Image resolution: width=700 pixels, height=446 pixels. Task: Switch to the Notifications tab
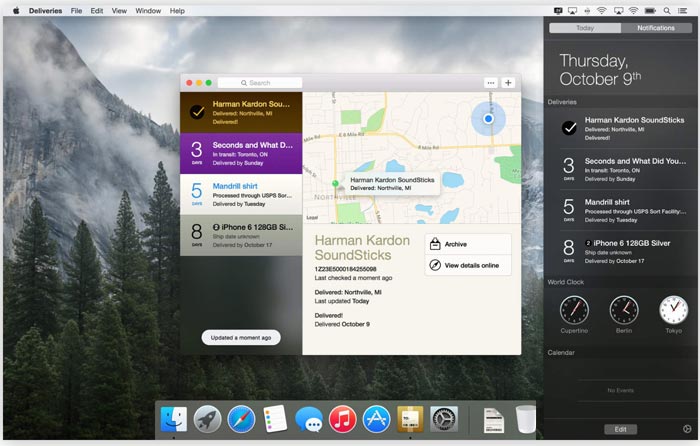pos(656,28)
